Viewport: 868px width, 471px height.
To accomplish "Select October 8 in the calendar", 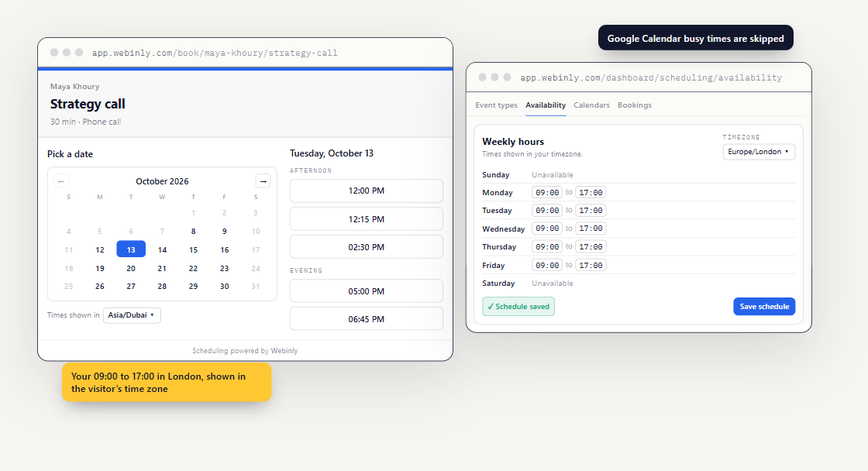I will tap(193, 232).
